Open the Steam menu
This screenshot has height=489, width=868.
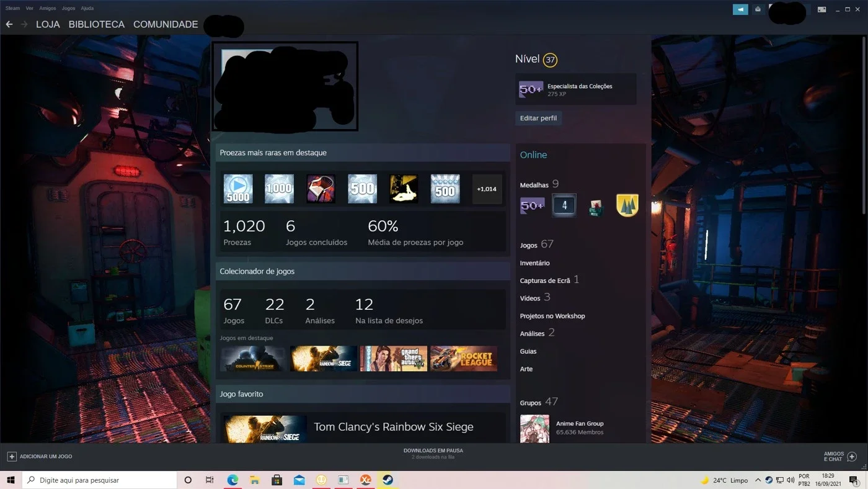[12, 9]
